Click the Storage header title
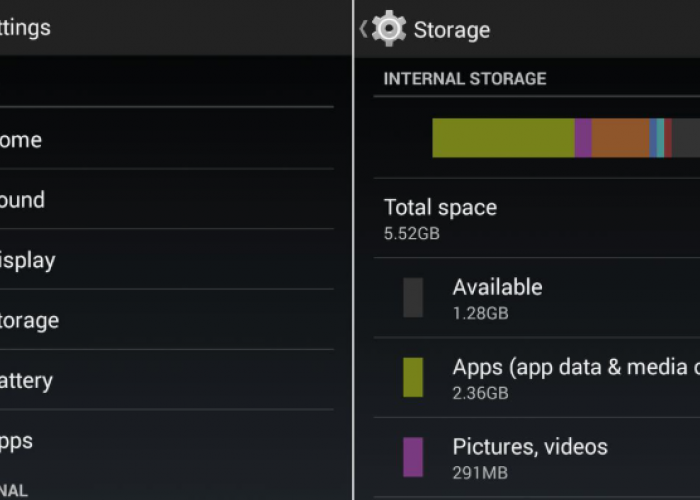 point(452,30)
